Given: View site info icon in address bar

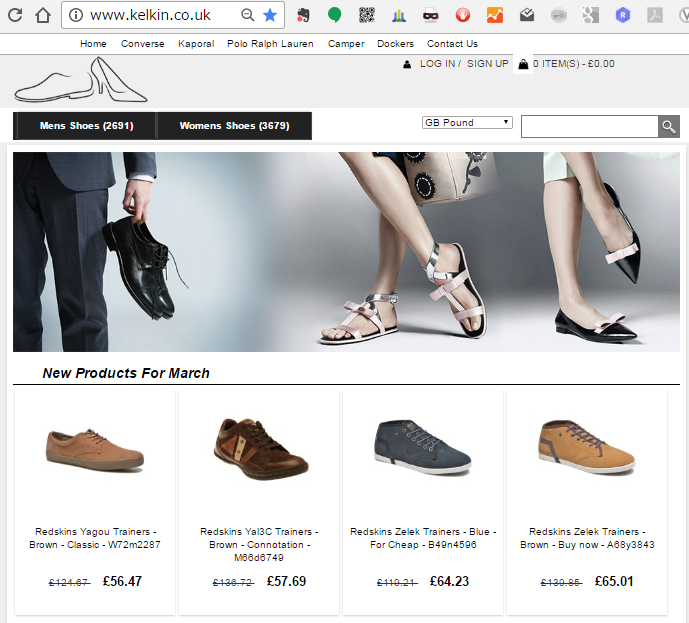Looking at the screenshot, I should pyautogui.click(x=76, y=15).
